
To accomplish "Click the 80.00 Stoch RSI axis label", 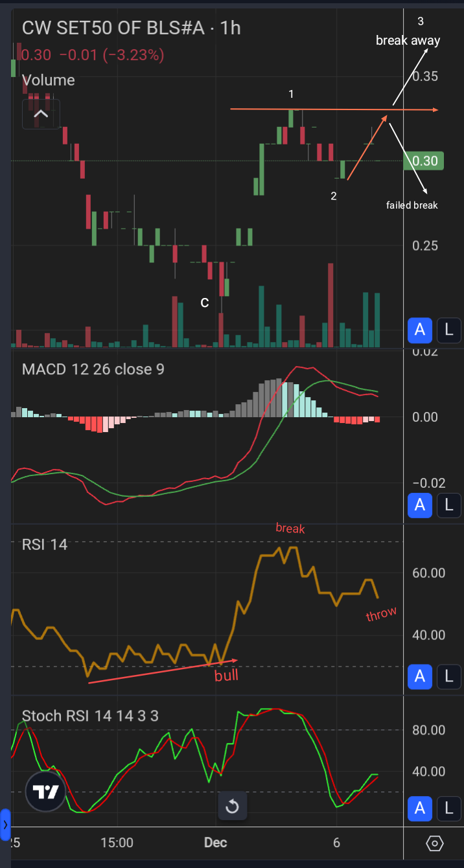I will 429,730.
